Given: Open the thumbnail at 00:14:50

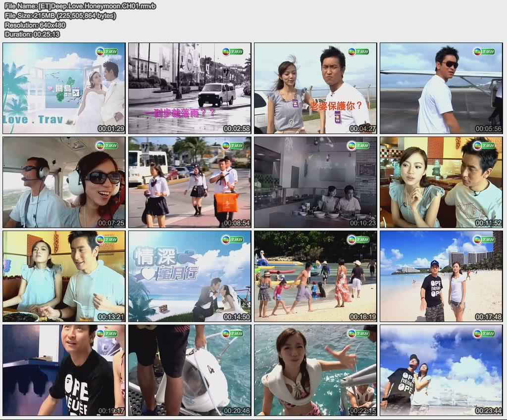Looking at the screenshot, I should pos(190,276).
